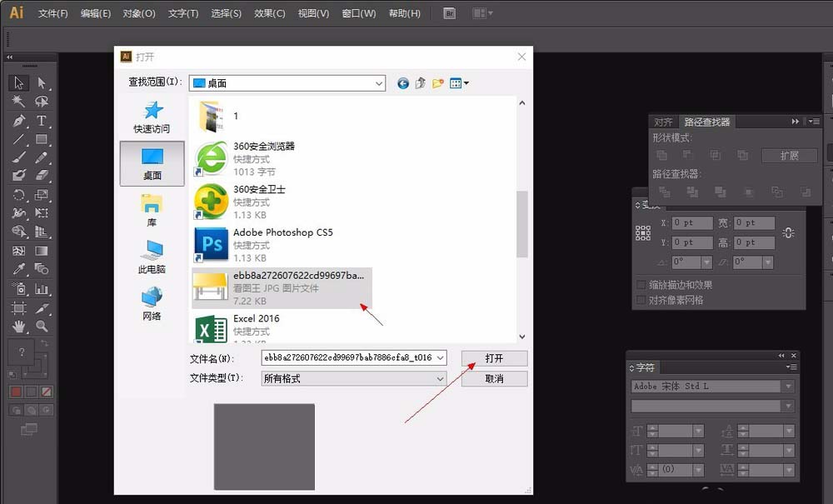
Task: Open This PC (此电脑) location
Action: (x=152, y=257)
